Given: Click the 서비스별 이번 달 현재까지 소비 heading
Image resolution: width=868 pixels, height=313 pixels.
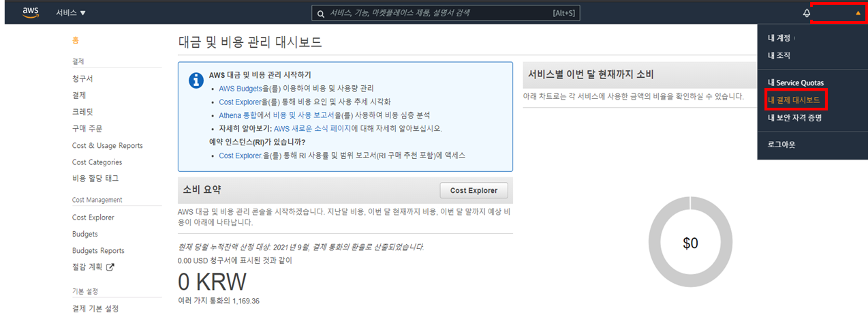Looking at the screenshot, I should pyautogui.click(x=591, y=74).
